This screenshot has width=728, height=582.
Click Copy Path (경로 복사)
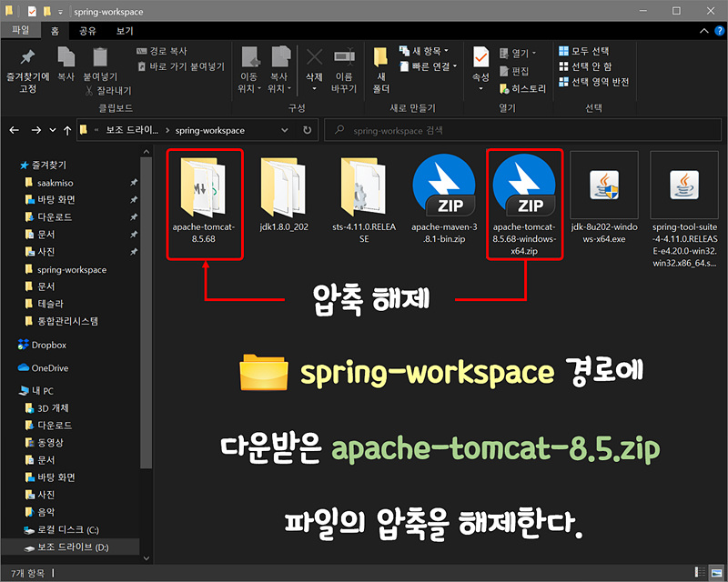click(162, 51)
